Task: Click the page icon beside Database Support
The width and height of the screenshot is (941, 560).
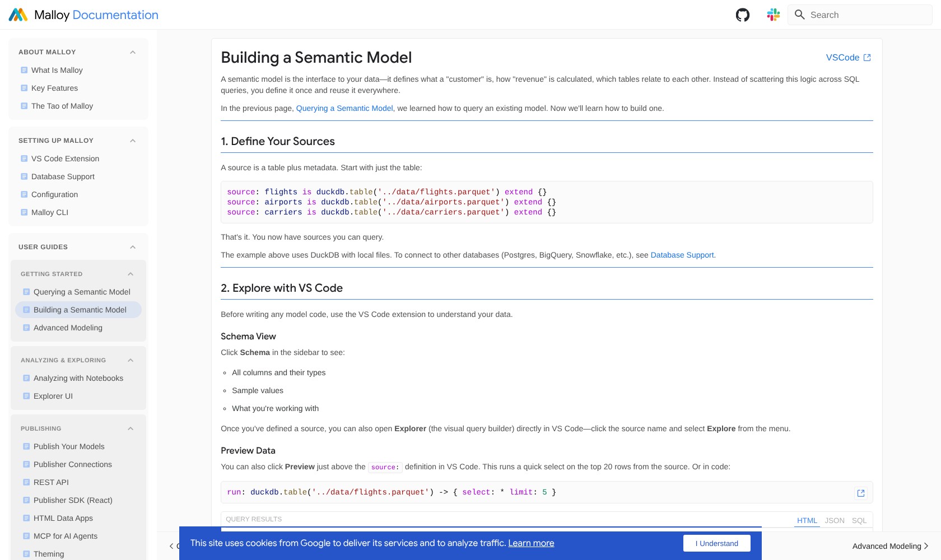Action: tap(24, 176)
